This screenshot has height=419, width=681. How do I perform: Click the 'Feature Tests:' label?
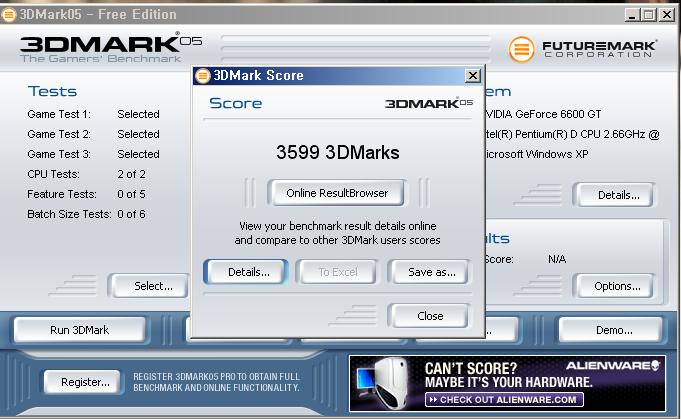point(62,194)
